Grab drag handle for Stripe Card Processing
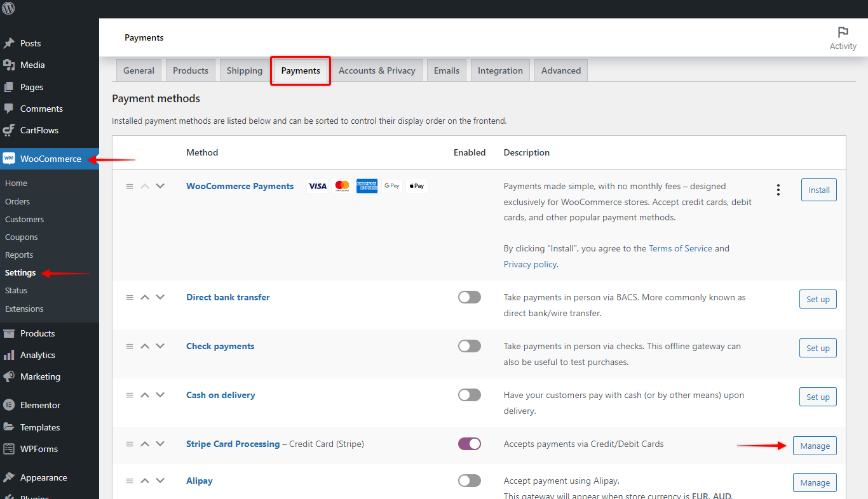This screenshot has width=868, height=499. pos(130,444)
